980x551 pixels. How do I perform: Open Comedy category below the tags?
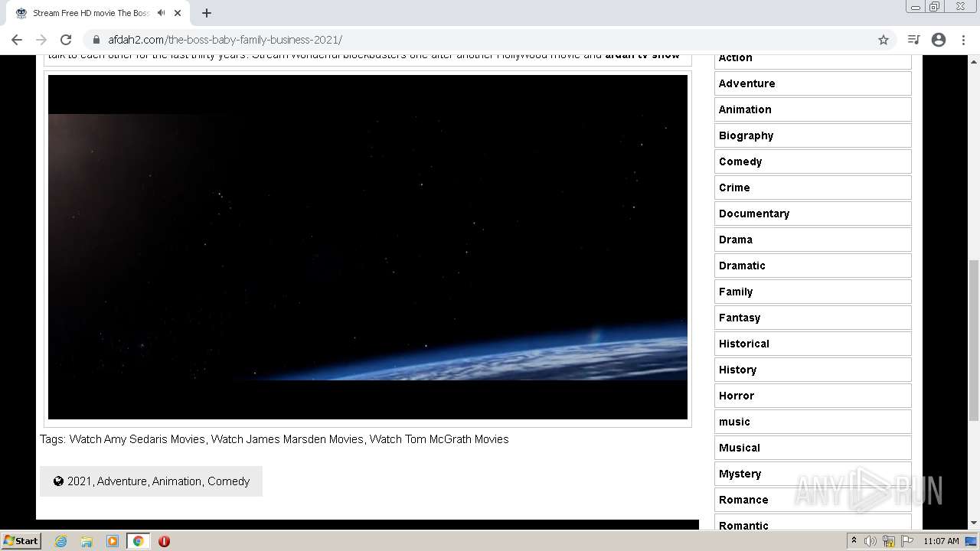tap(229, 481)
